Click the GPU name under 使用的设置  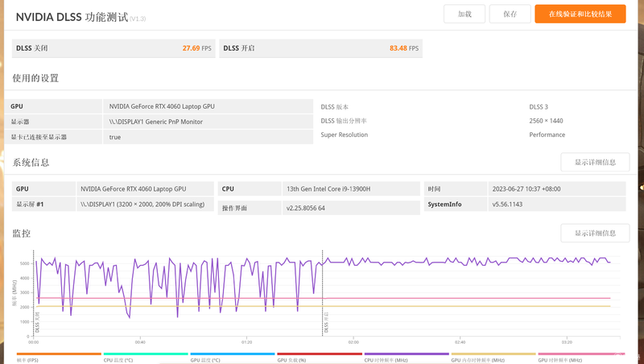tap(162, 106)
